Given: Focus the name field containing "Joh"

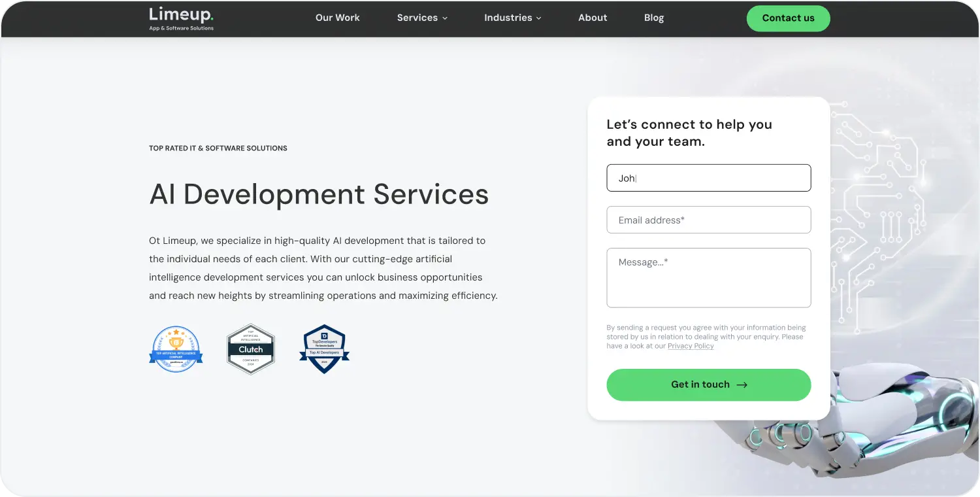Looking at the screenshot, I should tap(708, 178).
